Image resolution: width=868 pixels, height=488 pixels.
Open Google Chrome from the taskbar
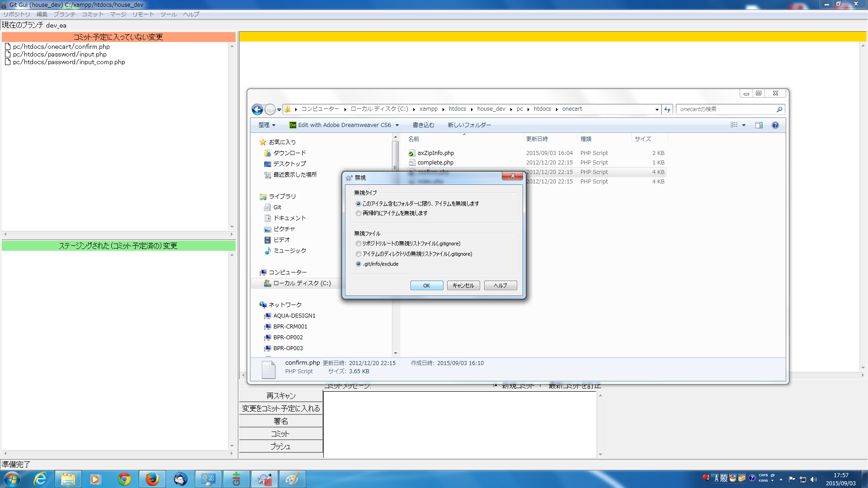124,479
